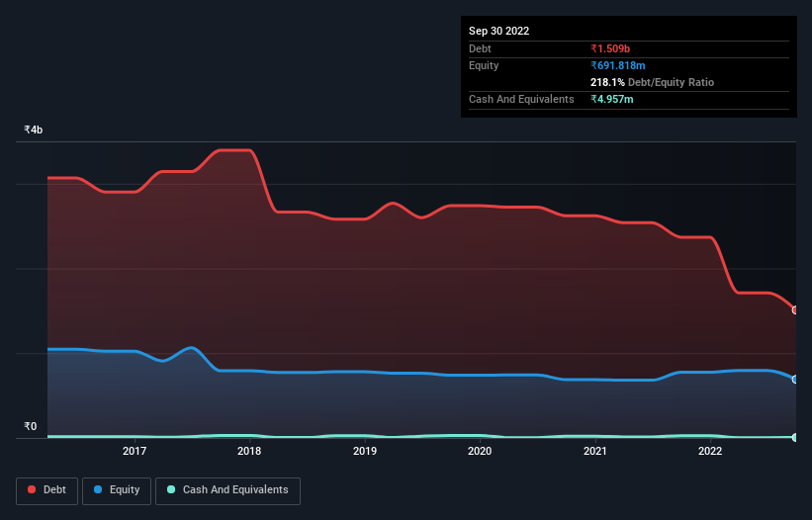The width and height of the screenshot is (812, 520).
Task: Click the ₹4b y-axis label
Action: click(x=34, y=130)
